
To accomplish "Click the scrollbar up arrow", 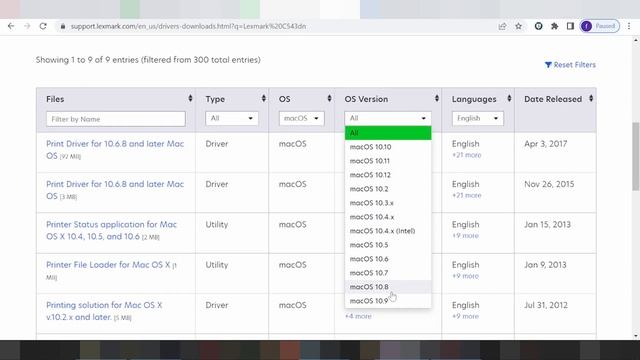I will coord(636,40).
